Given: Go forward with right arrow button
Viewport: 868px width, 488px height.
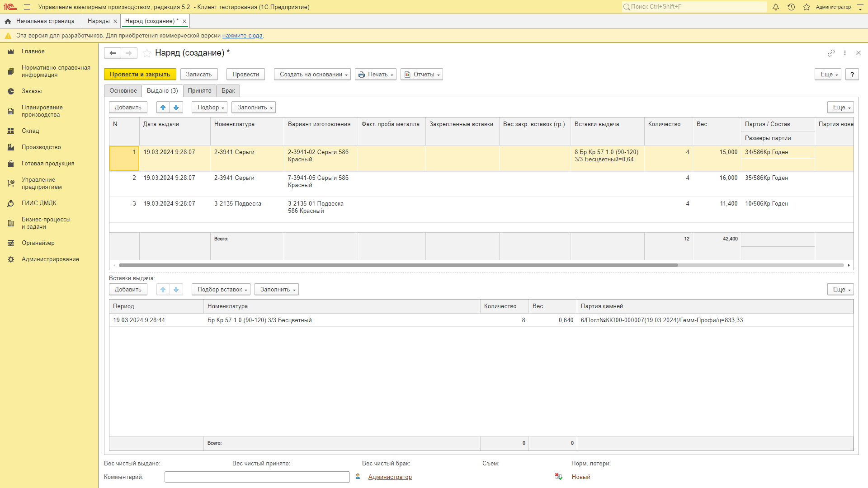Looking at the screenshot, I should 129,53.
